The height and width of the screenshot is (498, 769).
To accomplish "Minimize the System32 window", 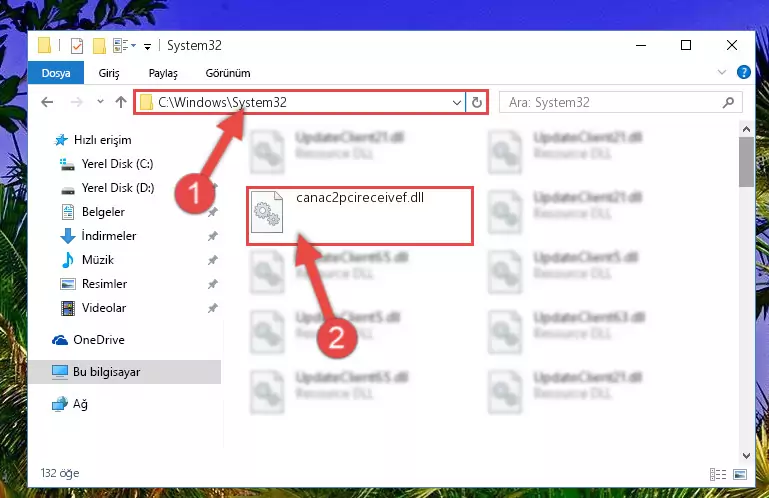I will pyautogui.click(x=641, y=46).
